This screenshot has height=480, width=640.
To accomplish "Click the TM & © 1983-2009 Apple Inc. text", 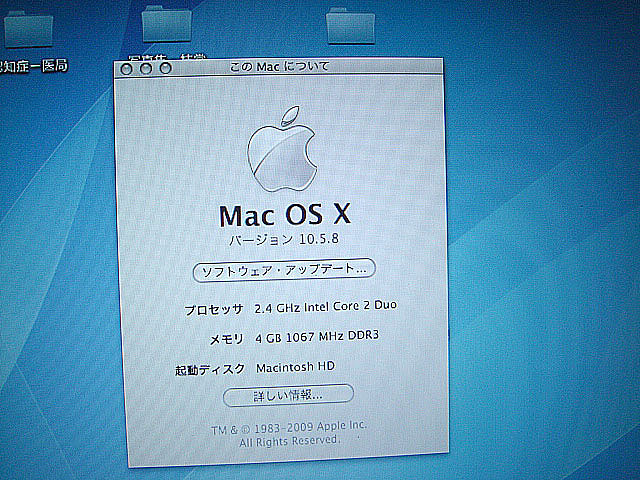I will pyautogui.click(x=289, y=427).
